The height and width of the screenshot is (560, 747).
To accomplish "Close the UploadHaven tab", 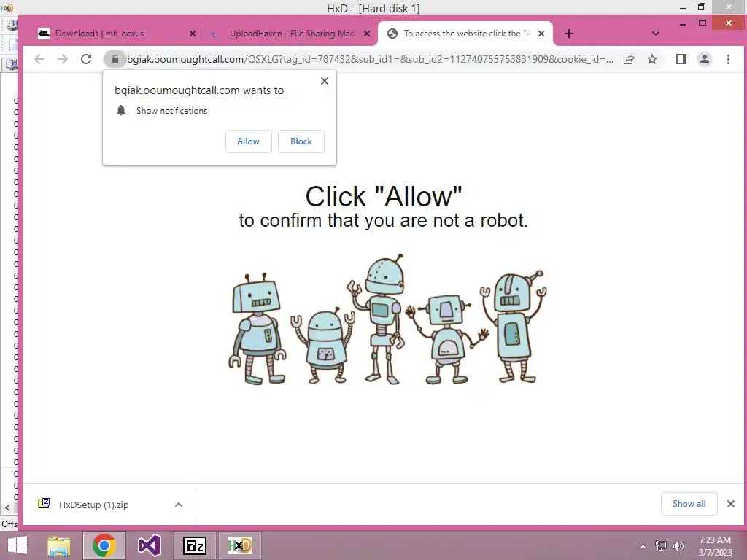I will click(367, 34).
